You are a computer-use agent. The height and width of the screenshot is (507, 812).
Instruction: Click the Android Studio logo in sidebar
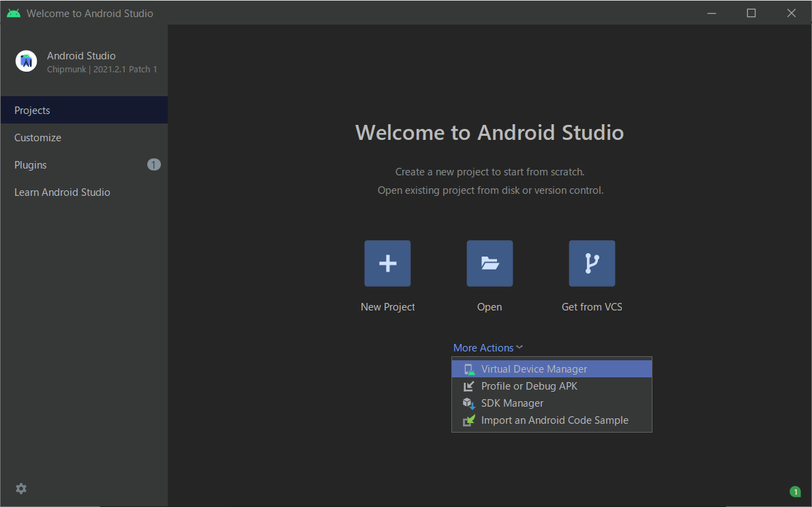pyautogui.click(x=27, y=61)
